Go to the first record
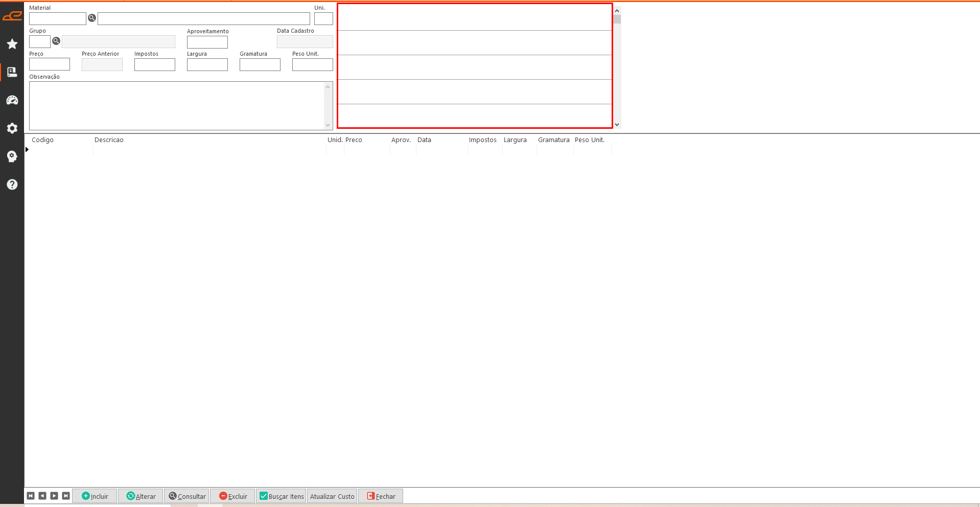 (x=31, y=496)
